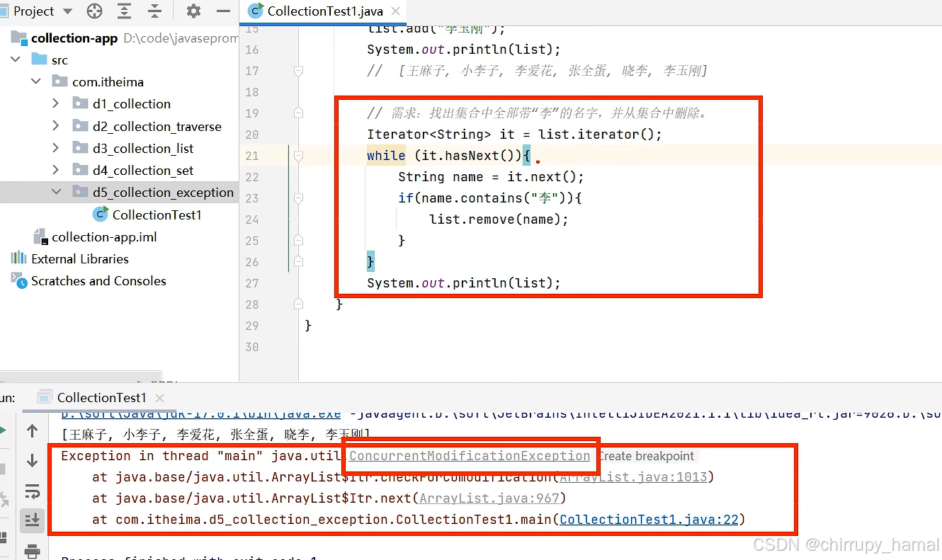Click Print icon in Run console
Image resolution: width=942 pixels, height=560 pixels.
(x=32, y=550)
